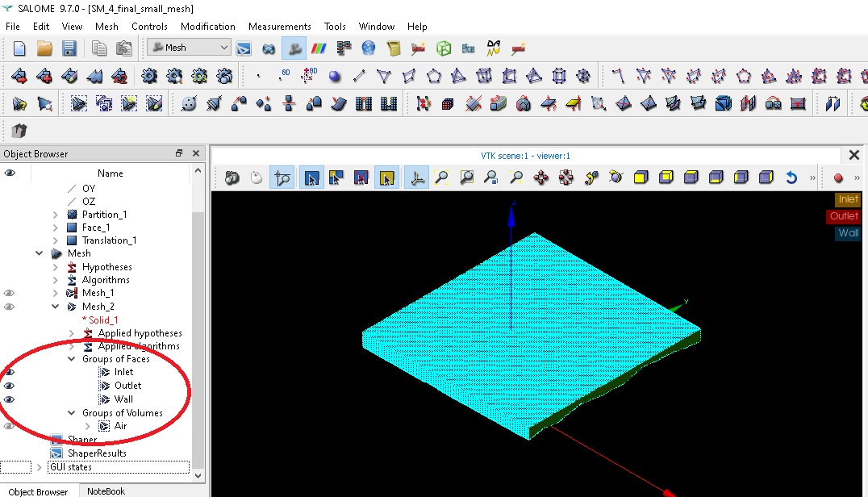Toggle visibility eye for Mesh_1

point(10,293)
